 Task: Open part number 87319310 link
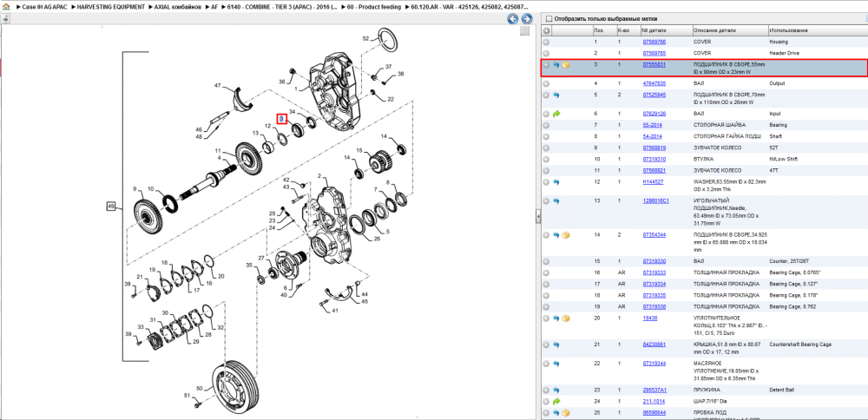click(654, 160)
